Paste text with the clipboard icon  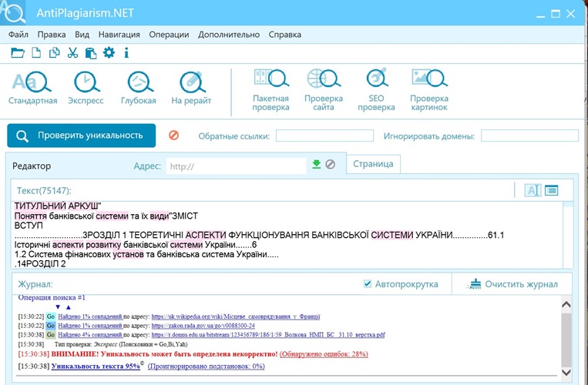coord(91,53)
